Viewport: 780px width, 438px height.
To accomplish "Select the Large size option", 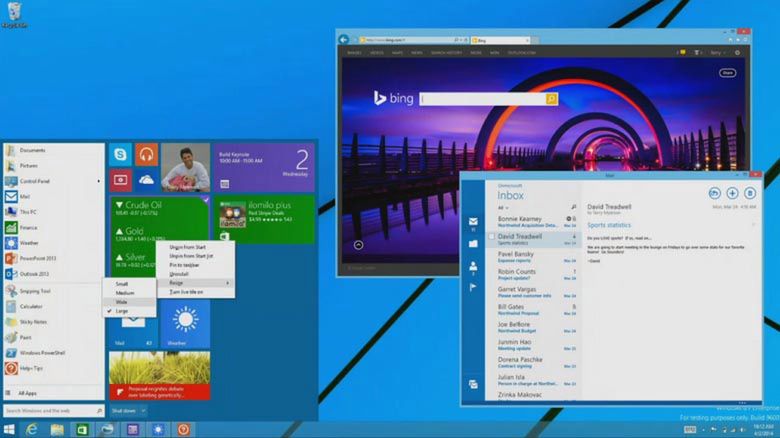I will [122, 311].
